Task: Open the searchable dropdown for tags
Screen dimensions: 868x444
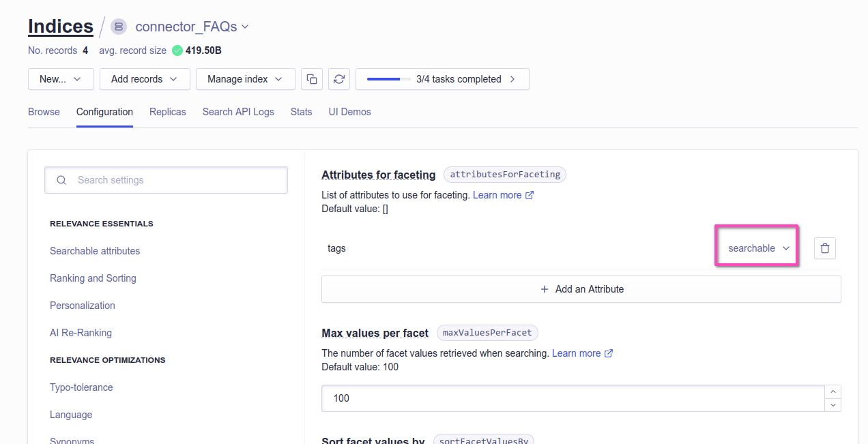Action: (x=756, y=248)
